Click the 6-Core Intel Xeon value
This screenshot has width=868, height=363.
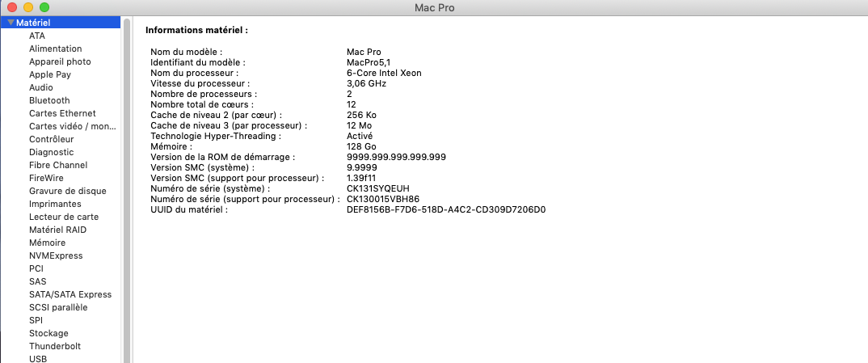pos(384,73)
